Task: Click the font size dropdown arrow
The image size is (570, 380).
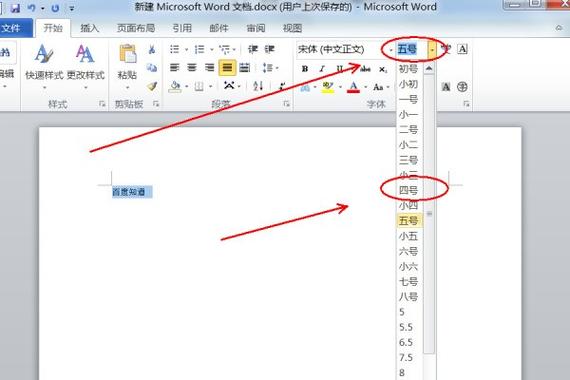Action: click(x=432, y=49)
